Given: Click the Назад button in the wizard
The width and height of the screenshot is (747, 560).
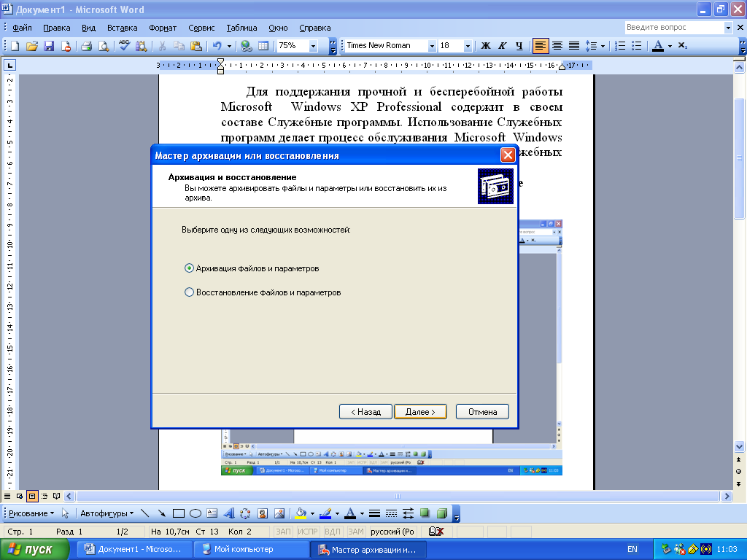Looking at the screenshot, I should coord(365,412).
